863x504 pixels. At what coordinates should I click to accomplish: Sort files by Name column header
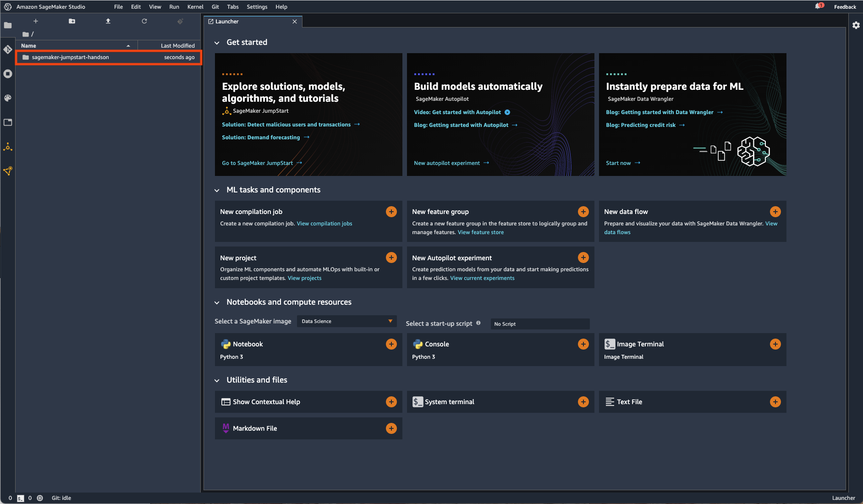pos(77,46)
